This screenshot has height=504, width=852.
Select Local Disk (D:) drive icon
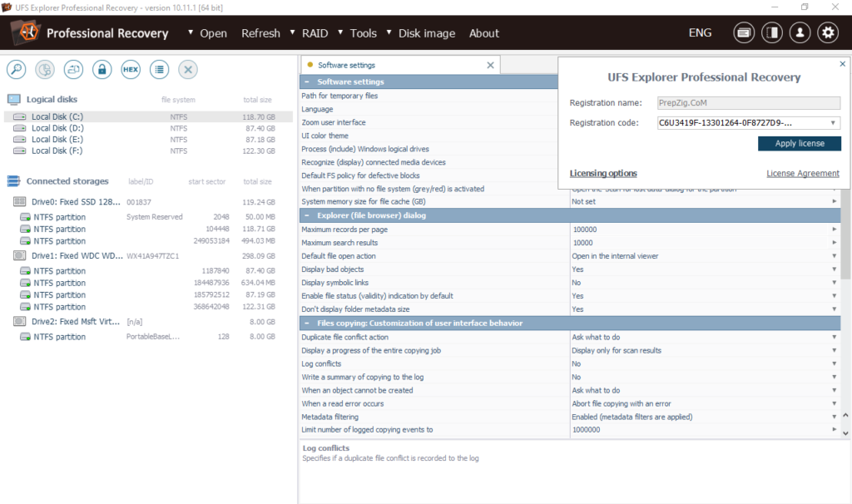click(x=20, y=128)
